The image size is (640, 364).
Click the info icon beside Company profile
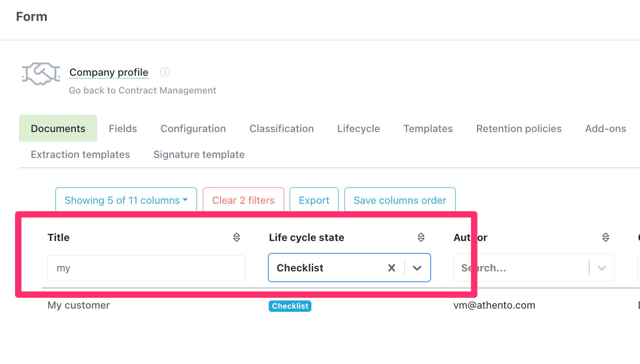(x=165, y=72)
